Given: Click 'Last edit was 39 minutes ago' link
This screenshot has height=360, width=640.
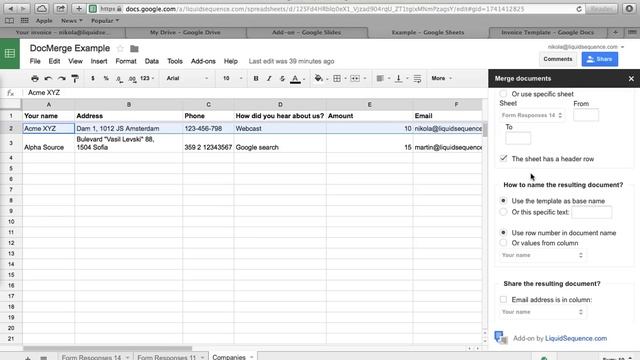Looking at the screenshot, I should click(291, 61).
